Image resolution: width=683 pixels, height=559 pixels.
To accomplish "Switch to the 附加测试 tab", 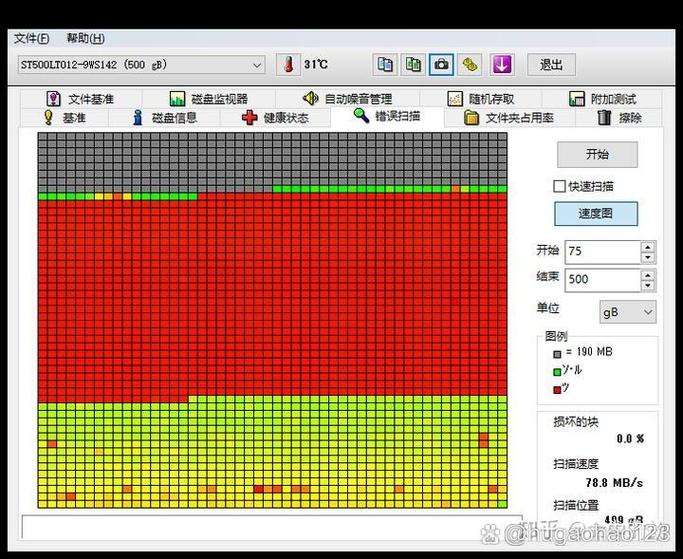I will pos(603,99).
